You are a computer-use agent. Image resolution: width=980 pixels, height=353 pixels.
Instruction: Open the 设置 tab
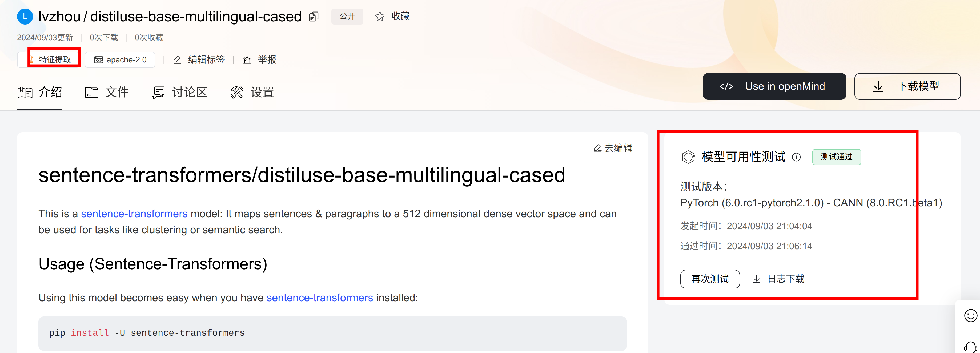[252, 93]
